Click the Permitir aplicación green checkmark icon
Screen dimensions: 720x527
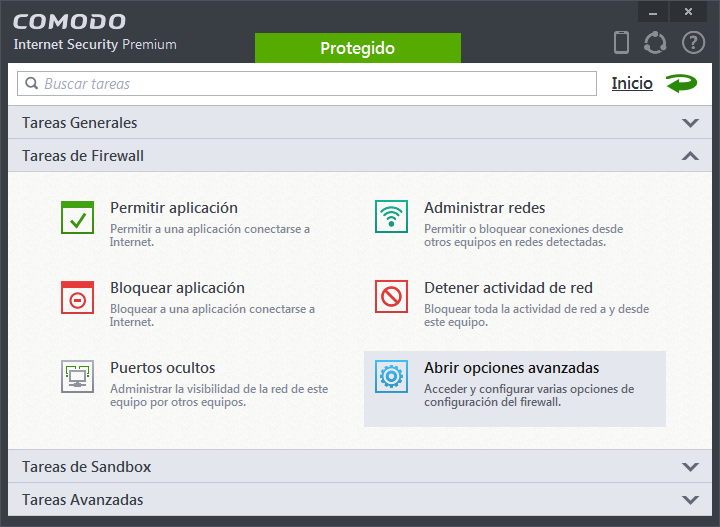(78, 217)
